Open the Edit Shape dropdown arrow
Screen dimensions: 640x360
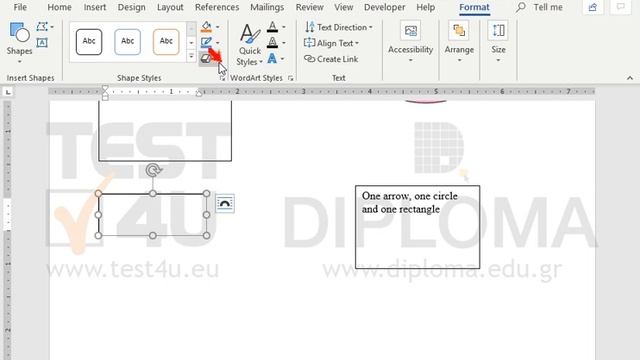pyautogui.click(x=52, y=27)
